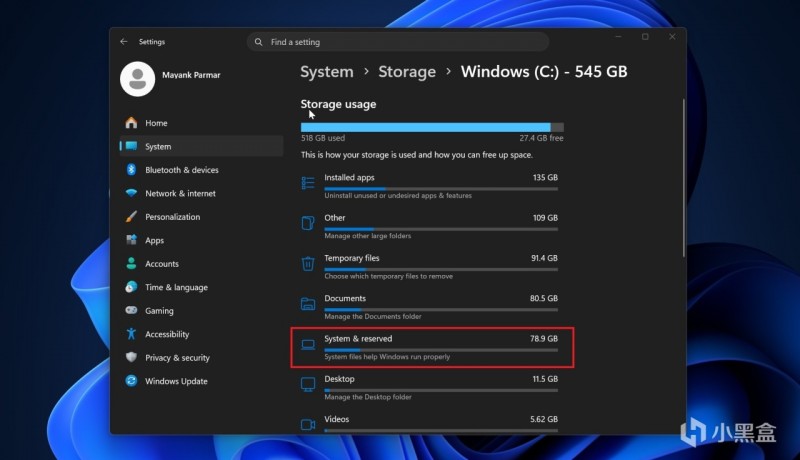800x460 pixels.
Task: Click the 518 GB used label
Action: click(322, 138)
